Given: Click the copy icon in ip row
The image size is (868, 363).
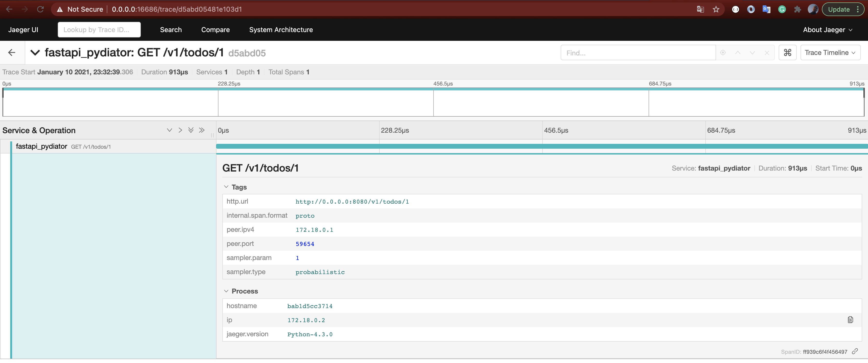Looking at the screenshot, I should coord(850,320).
